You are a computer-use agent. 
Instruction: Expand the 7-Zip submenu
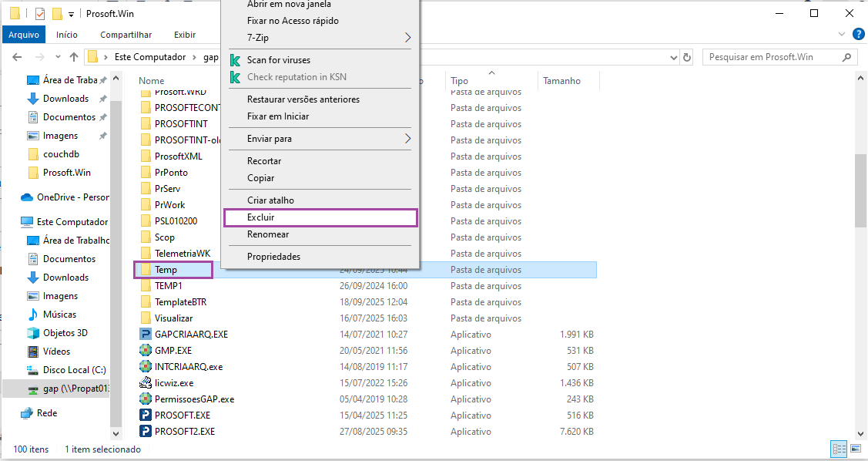coord(407,38)
